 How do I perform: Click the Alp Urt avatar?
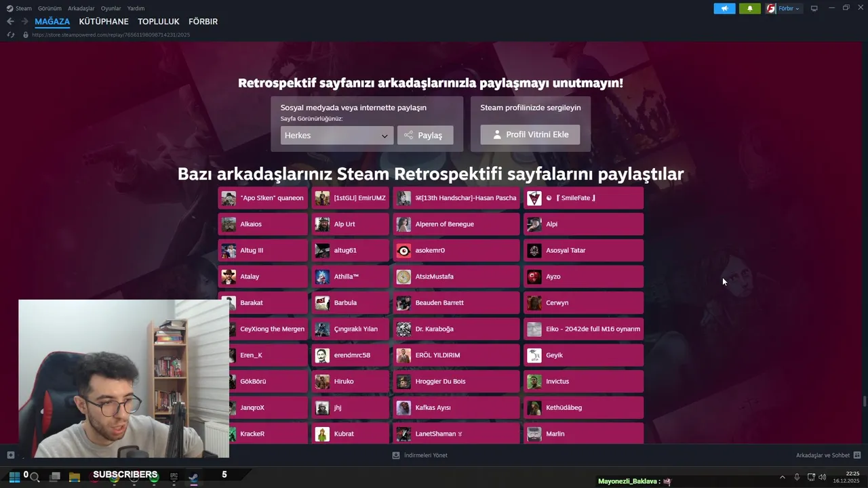click(323, 224)
